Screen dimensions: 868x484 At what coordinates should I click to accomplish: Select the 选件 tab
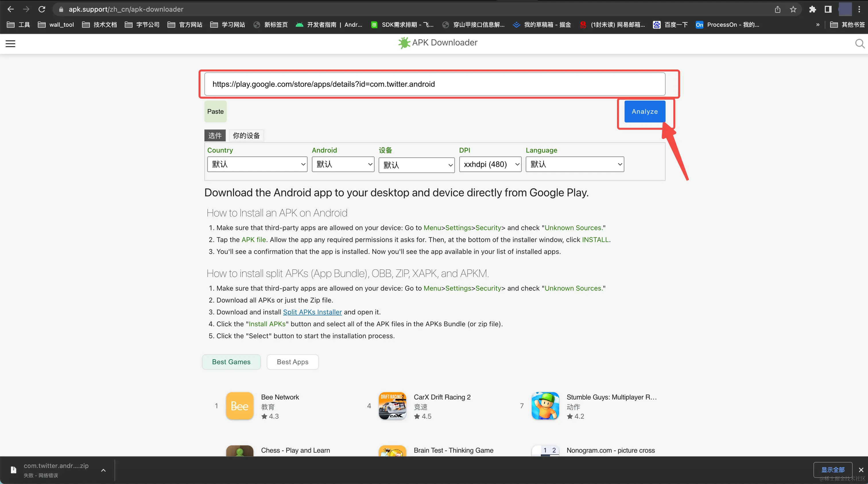point(215,136)
